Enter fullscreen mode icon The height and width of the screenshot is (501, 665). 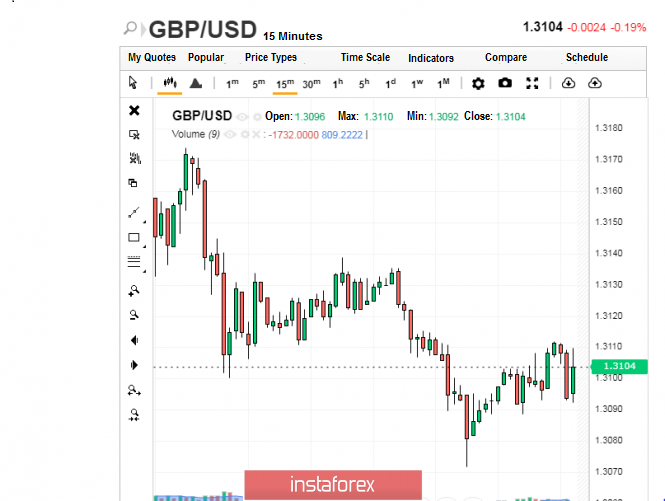pos(532,83)
